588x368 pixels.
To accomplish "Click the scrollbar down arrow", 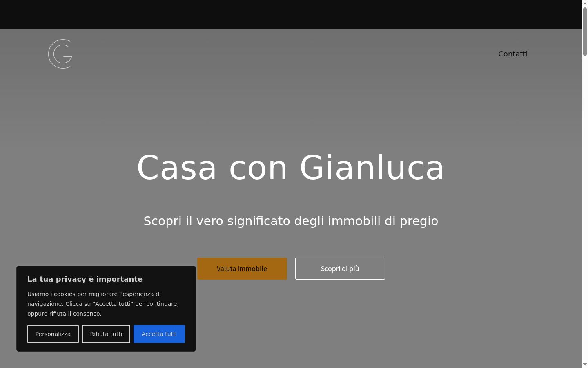I will 585,365.
